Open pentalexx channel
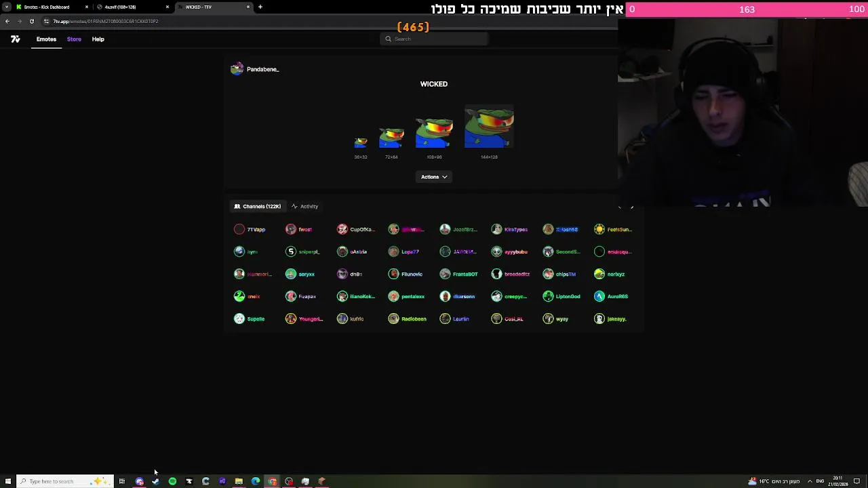This screenshot has width=868, height=488. (x=407, y=296)
